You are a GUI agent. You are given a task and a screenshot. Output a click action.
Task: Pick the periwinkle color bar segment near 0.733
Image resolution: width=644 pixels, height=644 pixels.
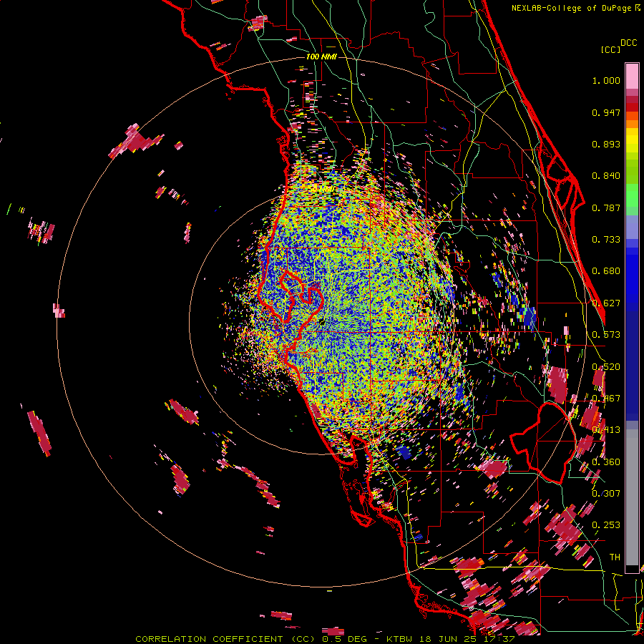632,227
